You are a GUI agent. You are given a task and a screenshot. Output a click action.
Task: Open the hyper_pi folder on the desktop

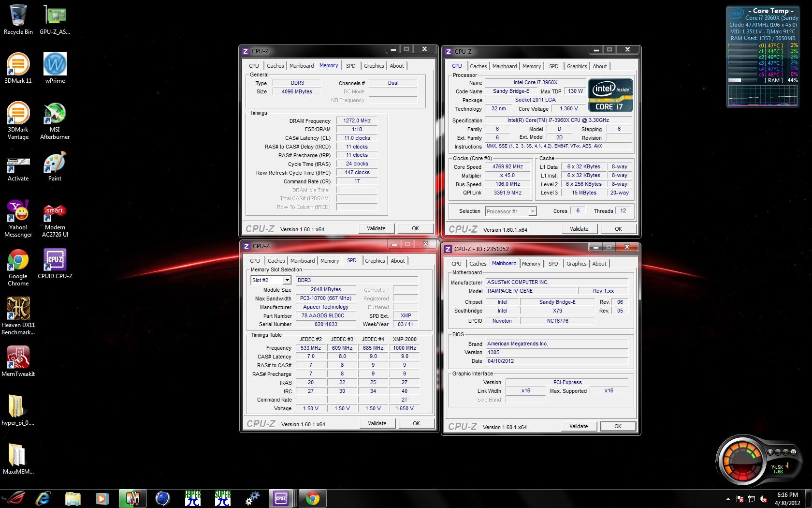18,410
